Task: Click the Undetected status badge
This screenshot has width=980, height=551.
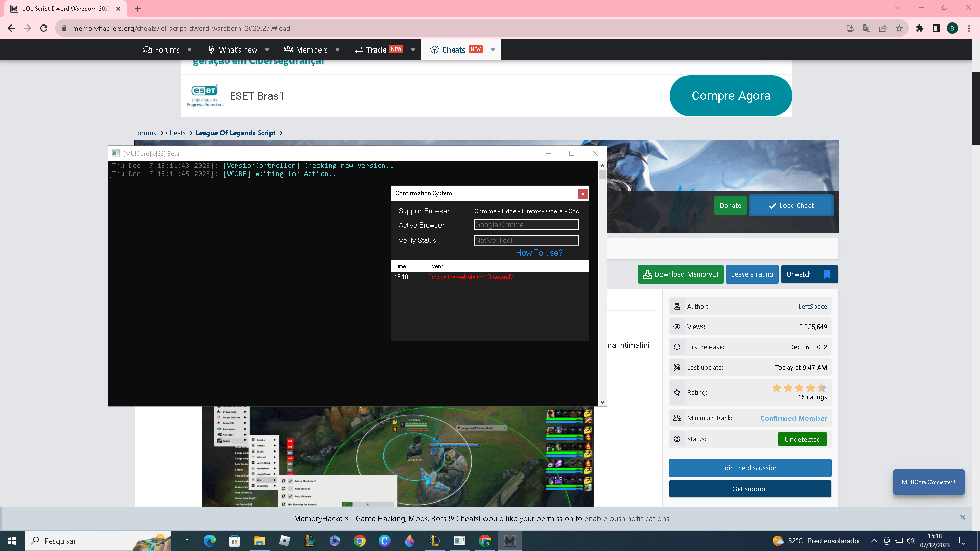Action: tap(802, 439)
